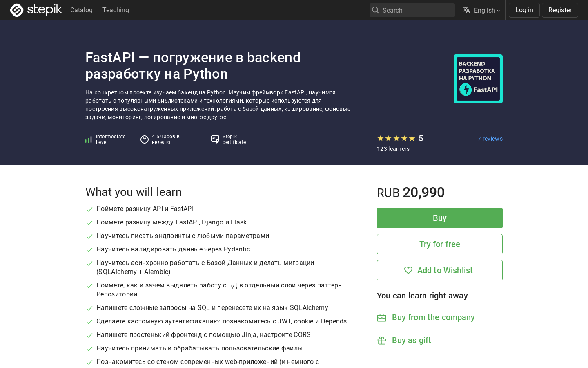
Task: Click the Stepik logo
Action: point(36,10)
